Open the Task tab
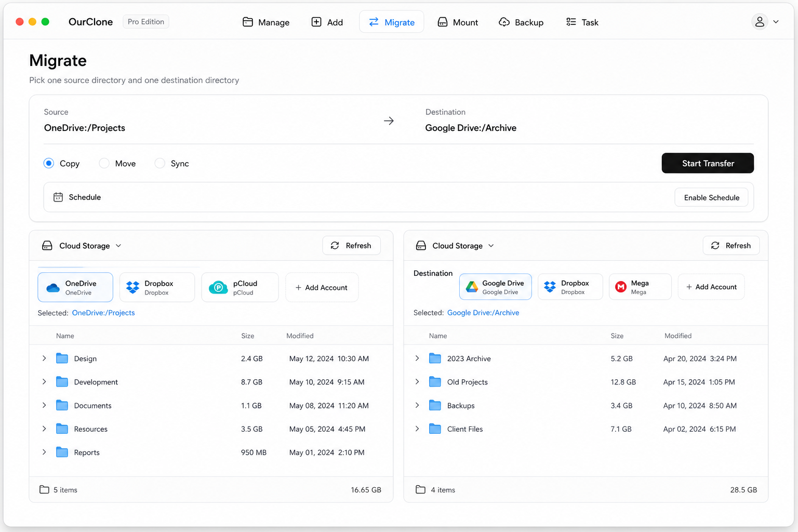 coord(582,22)
